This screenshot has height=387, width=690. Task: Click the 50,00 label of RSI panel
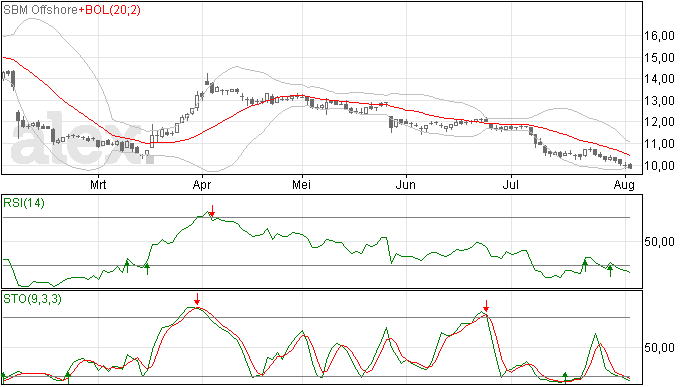[x=659, y=242]
